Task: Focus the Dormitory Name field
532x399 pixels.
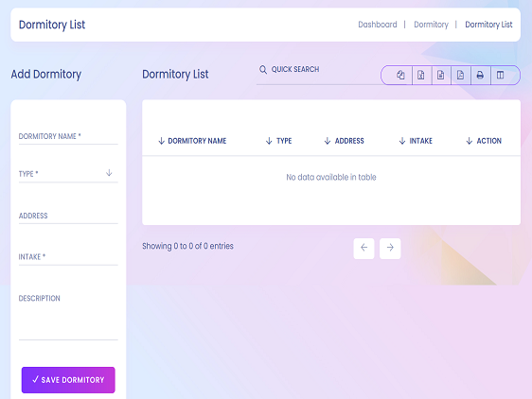Action: click(x=68, y=136)
